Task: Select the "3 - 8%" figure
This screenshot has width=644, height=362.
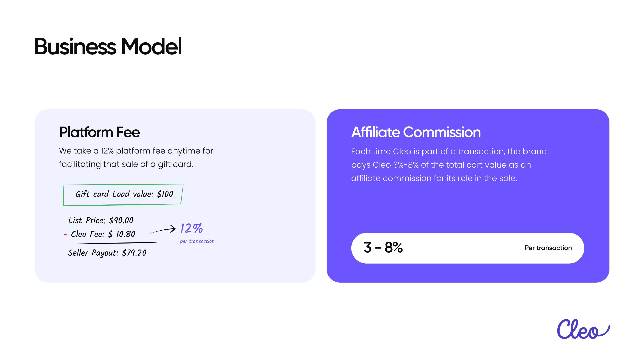Action: [383, 248]
